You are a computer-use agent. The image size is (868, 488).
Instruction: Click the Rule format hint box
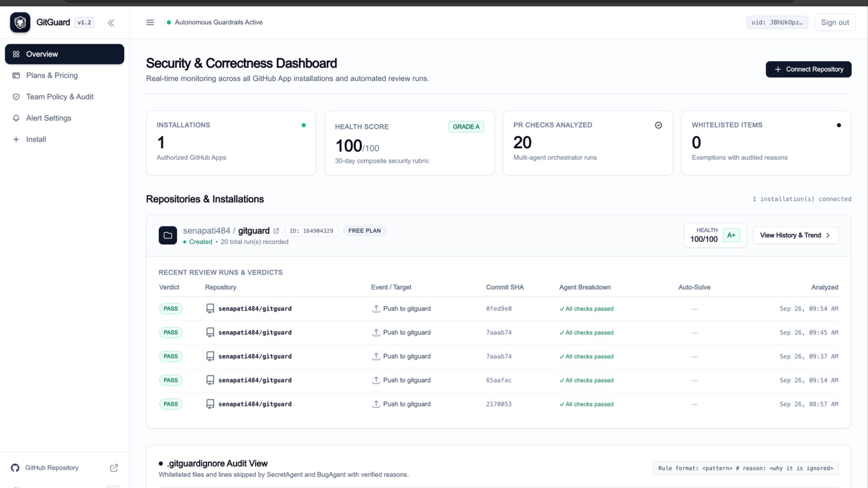(745, 468)
